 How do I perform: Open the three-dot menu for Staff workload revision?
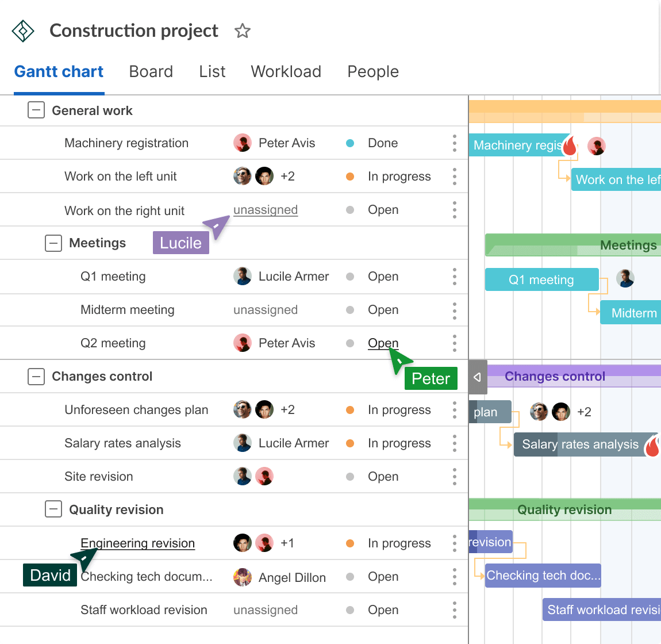[x=454, y=609]
